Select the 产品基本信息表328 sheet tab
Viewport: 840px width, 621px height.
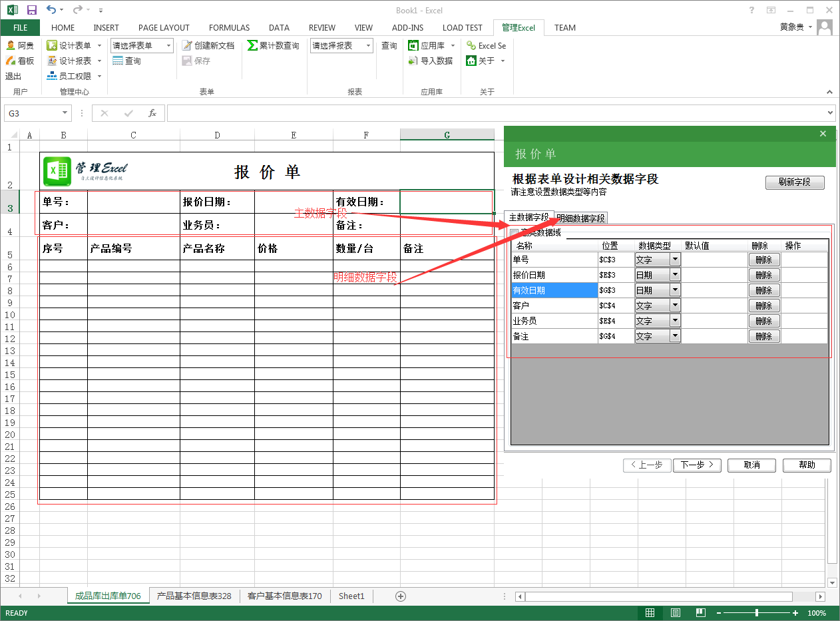click(194, 596)
